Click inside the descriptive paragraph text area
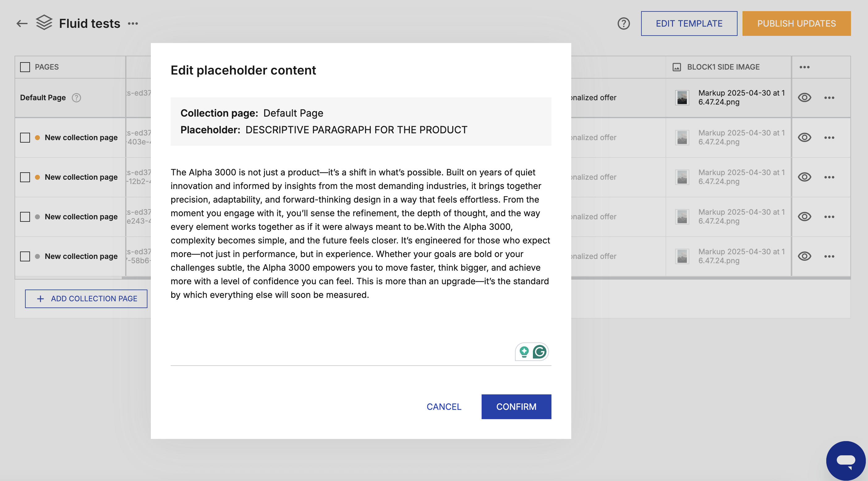This screenshot has width=868, height=481. (x=360, y=233)
